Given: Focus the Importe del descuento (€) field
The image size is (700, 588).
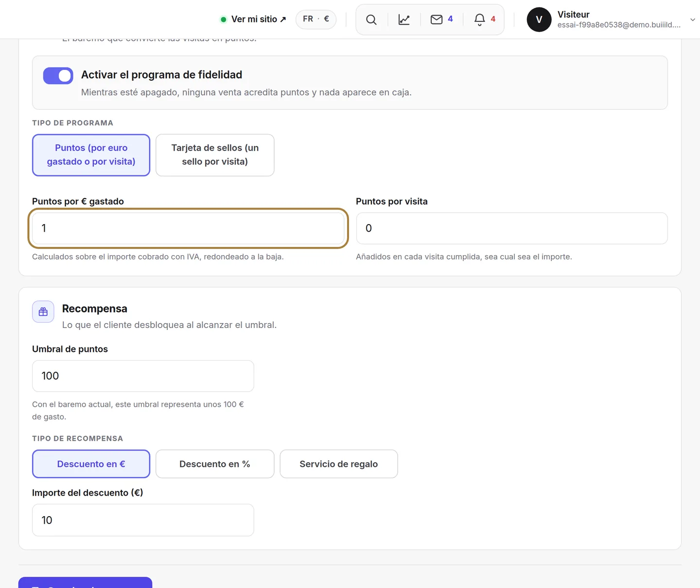Looking at the screenshot, I should tap(143, 520).
